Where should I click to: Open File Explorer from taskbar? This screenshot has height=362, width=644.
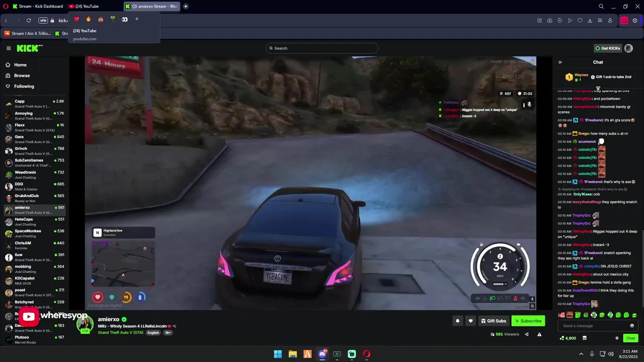click(292, 354)
